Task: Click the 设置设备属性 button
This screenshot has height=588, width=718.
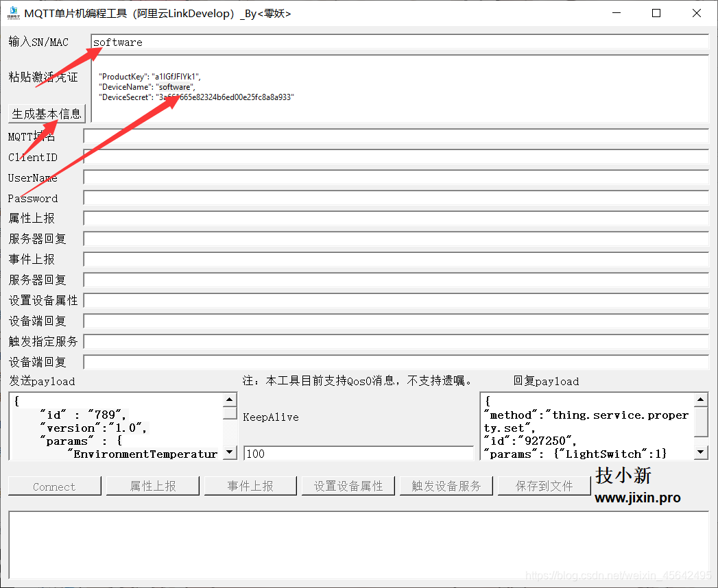Action: 348,486
